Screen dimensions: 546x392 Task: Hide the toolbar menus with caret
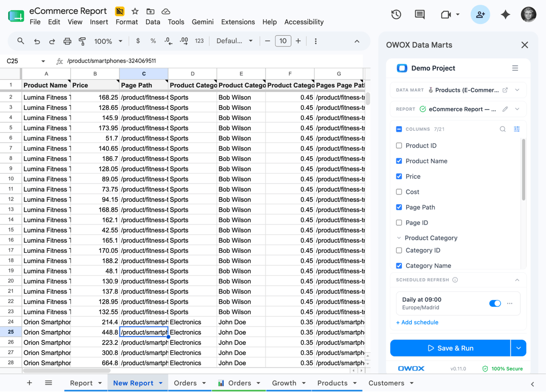click(357, 41)
